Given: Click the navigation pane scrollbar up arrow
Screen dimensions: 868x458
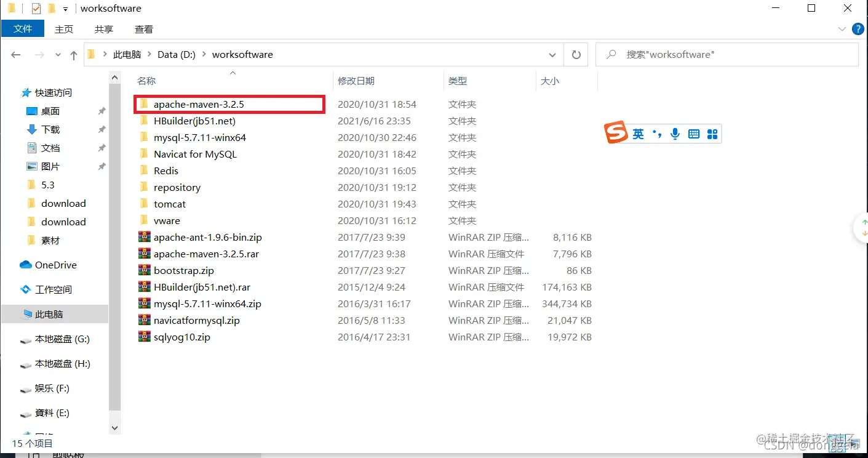Looking at the screenshot, I should 114,78.
